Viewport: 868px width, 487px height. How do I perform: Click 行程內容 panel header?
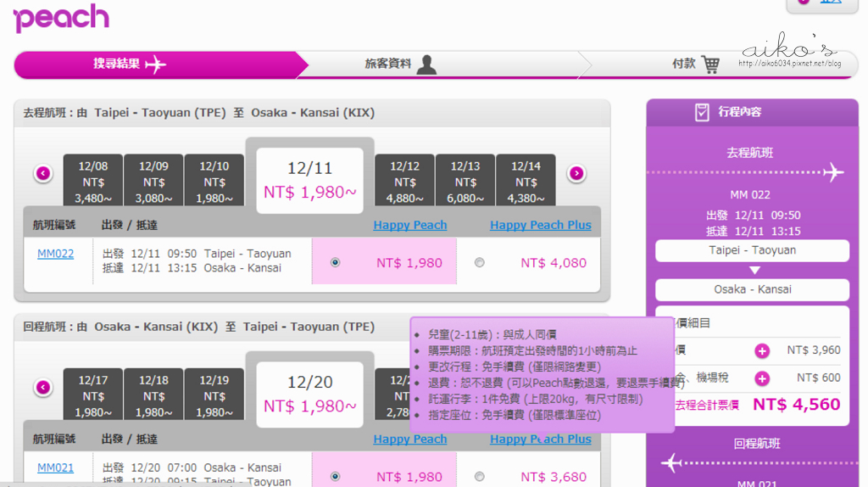point(753,113)
